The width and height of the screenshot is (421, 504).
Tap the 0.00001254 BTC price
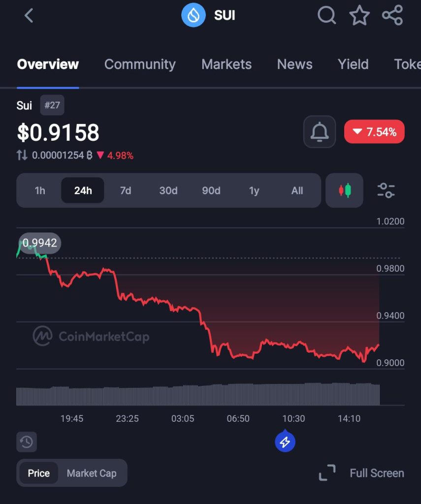[x=62, y=156]
